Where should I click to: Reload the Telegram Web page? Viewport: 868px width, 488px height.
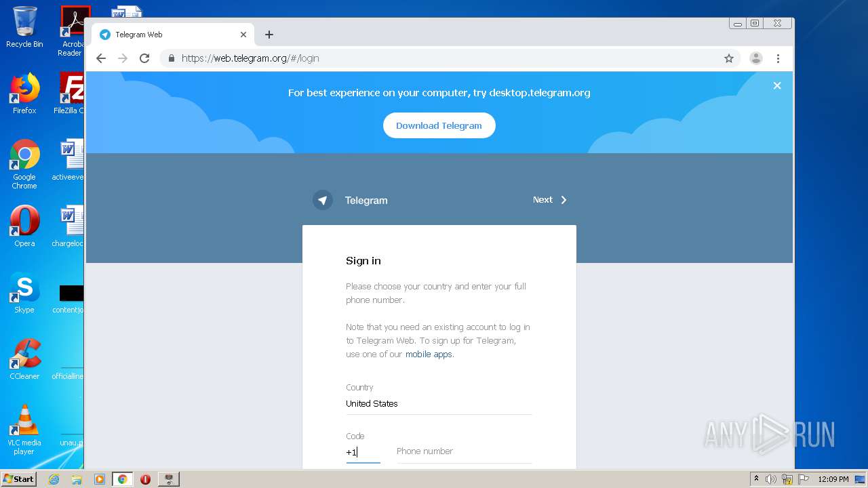(144, 58)
